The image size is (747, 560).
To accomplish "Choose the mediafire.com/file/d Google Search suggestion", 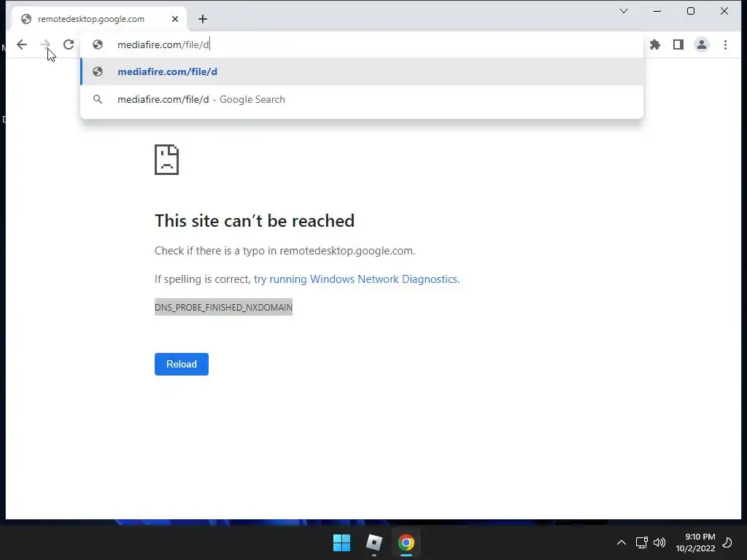I will (x=362, y=99).
